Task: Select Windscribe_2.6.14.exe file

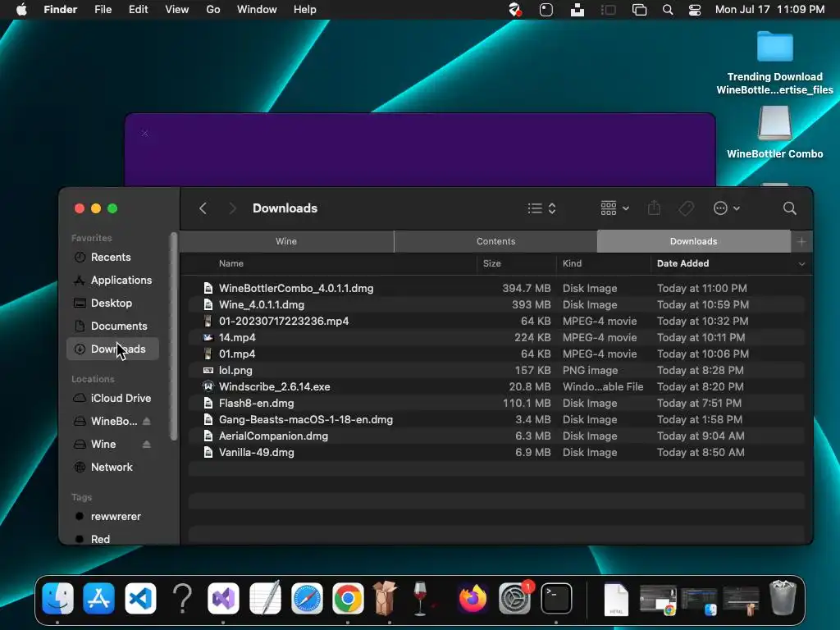Action: (496, 387)
